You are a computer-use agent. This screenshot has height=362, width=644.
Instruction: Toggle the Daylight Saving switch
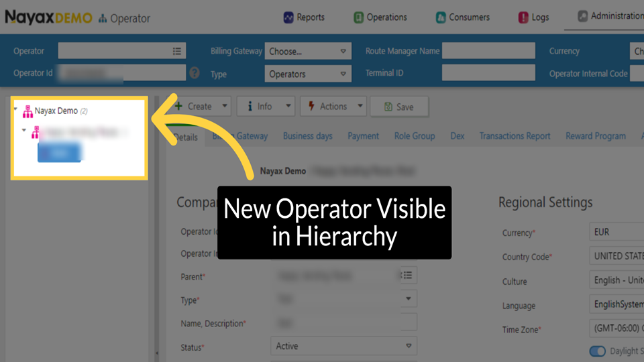tap(597, 351)
